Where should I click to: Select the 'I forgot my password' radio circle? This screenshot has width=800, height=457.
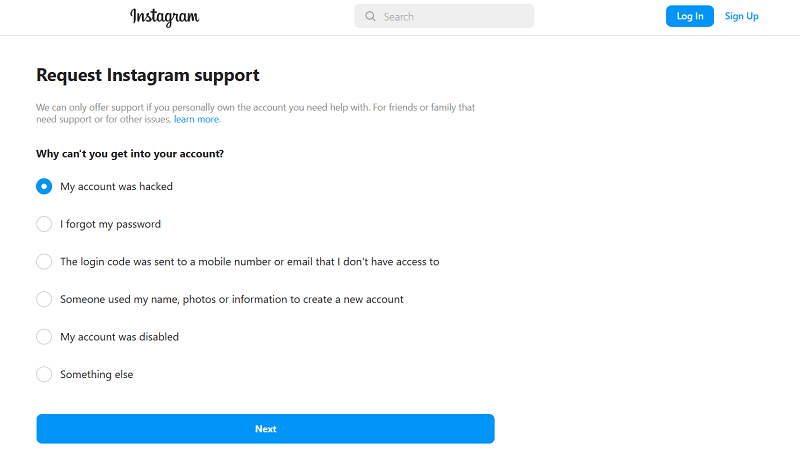pos(44,224)
